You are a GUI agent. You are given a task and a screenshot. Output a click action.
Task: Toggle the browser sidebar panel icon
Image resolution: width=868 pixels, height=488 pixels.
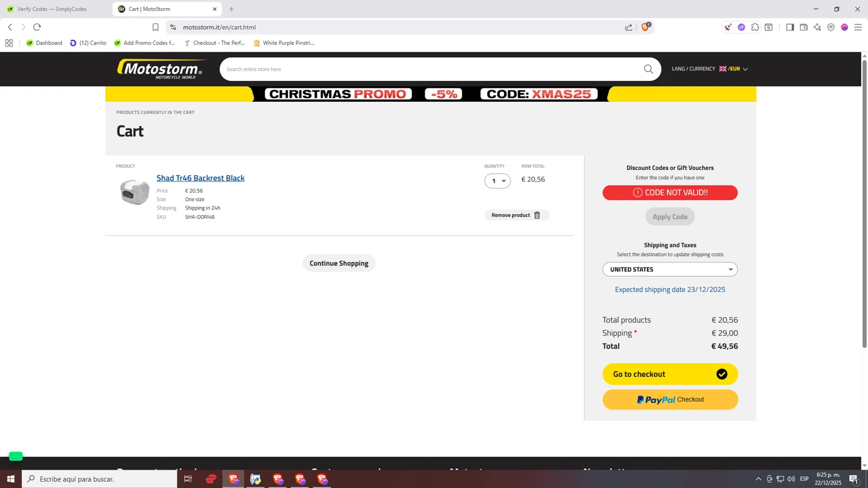pyautogui.click(x=790, y=27)
